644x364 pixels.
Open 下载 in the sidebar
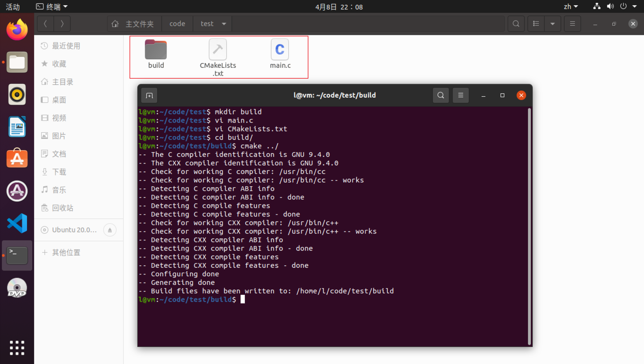59,172
